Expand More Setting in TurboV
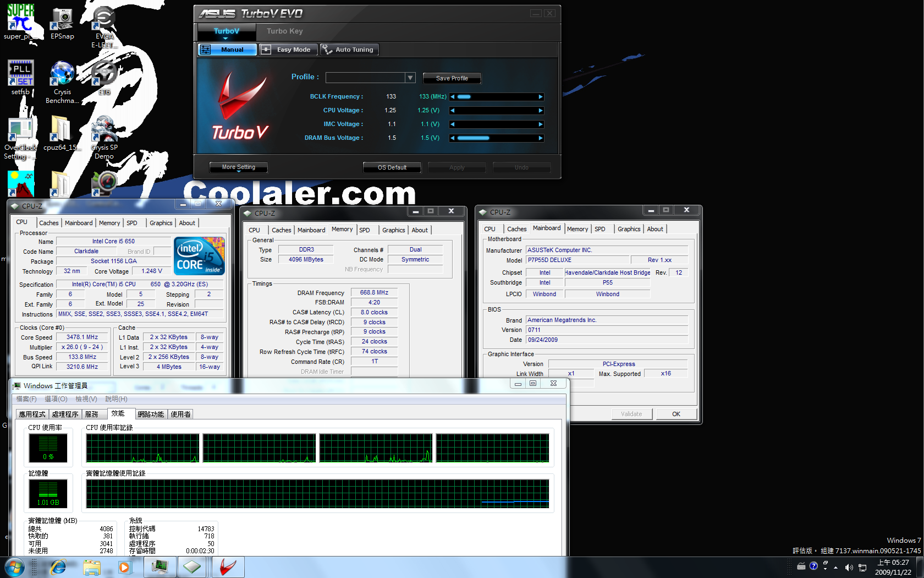The width and height of the screenshot is (924, 578). coord(239,167)
